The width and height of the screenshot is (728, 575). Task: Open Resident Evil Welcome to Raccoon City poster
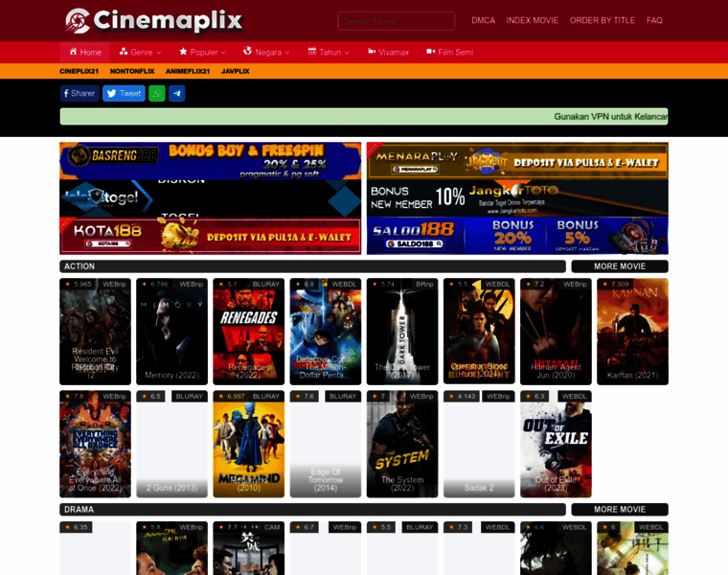click(x=95, y=332)
